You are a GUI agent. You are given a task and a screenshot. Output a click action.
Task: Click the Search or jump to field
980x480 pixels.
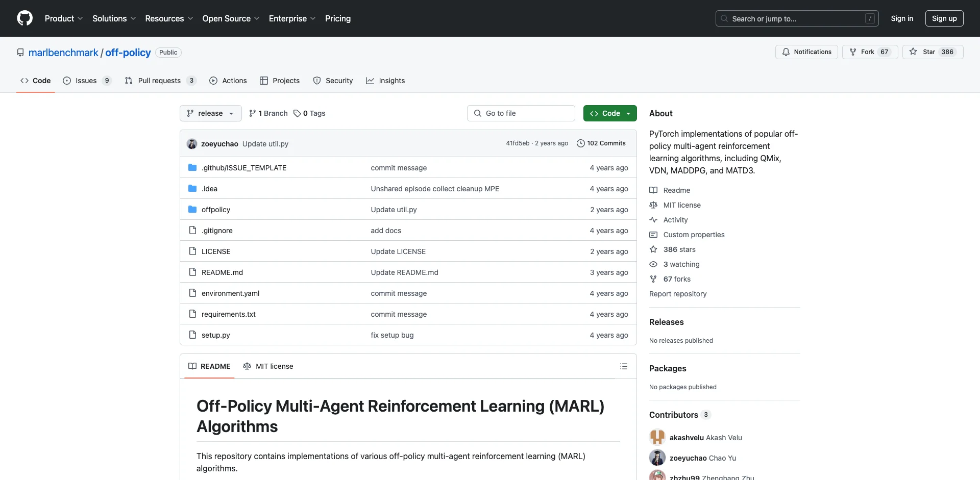coord(797,18)
